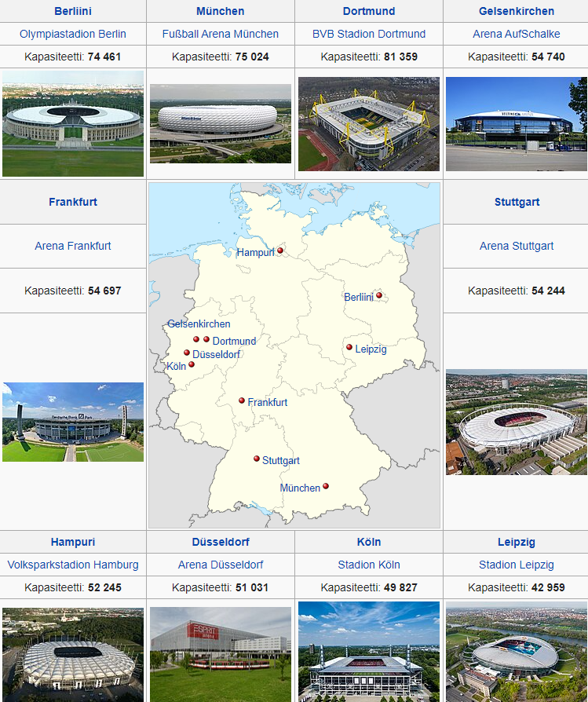Click the red Köln map marker
The image size is (588, 702).
pos(192,364)
